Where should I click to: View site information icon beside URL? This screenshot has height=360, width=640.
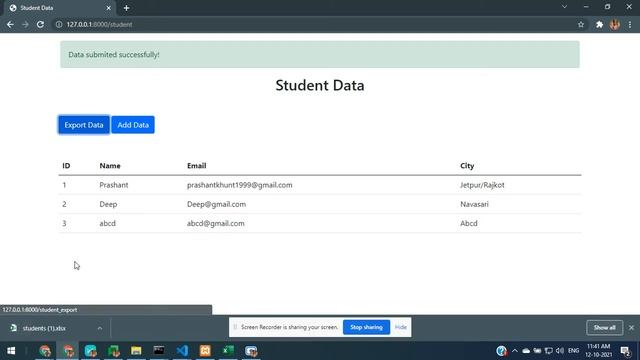tap(59, 24)
